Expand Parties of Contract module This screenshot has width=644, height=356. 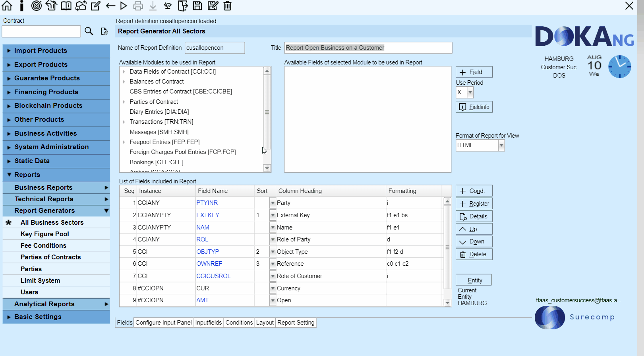click(124, 102)
